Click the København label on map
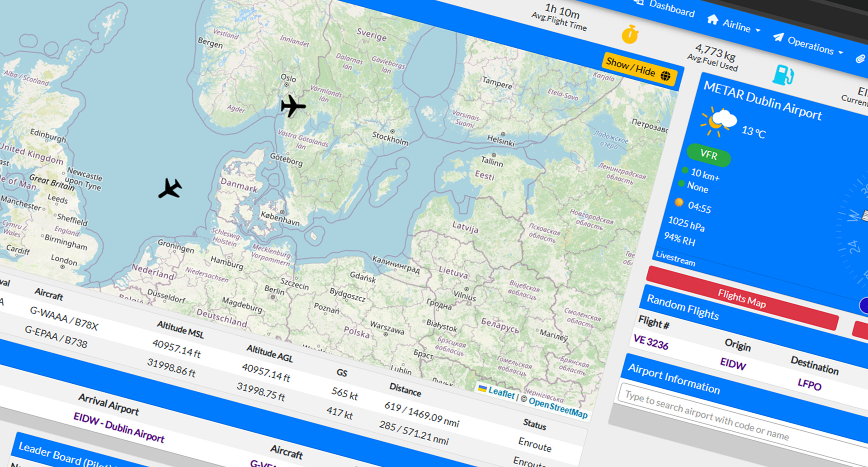 280,218
